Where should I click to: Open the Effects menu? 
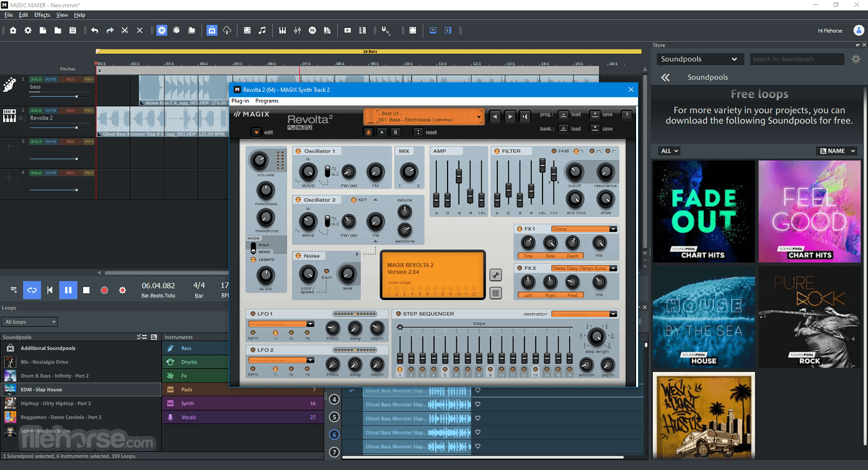pos(42,14)
